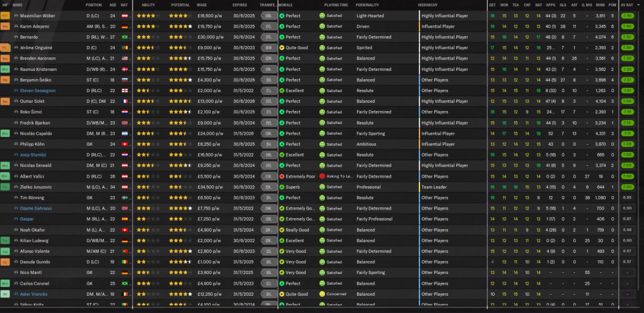Click the transfer value tag for Nicolás Capaldo

pos(269,134)
